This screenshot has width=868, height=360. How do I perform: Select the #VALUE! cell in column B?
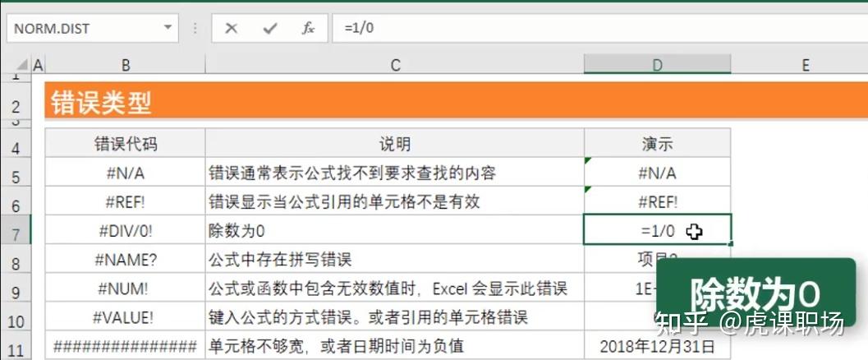pos(125,316)
